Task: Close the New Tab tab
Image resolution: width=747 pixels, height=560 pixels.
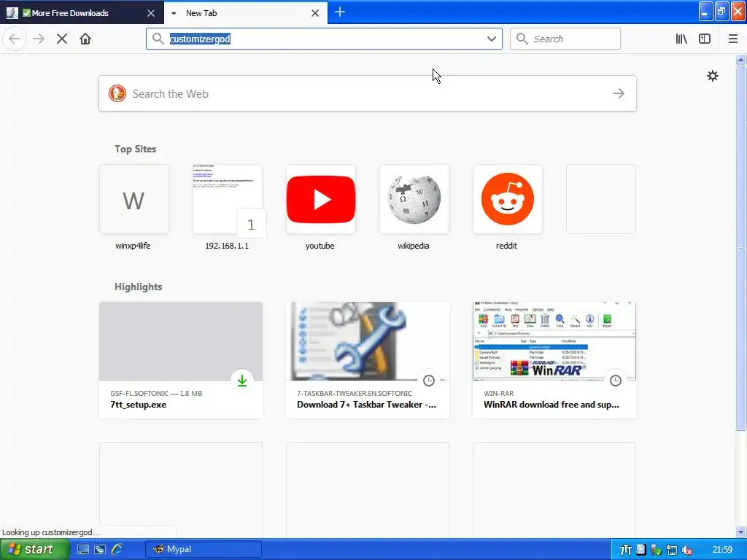Action: (315, 13)
